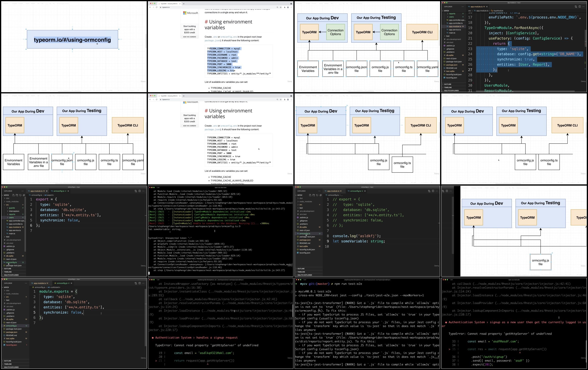Open app.service.ts in 'export = {' VS Code window
588x370 pixels.
pos(15,230)
